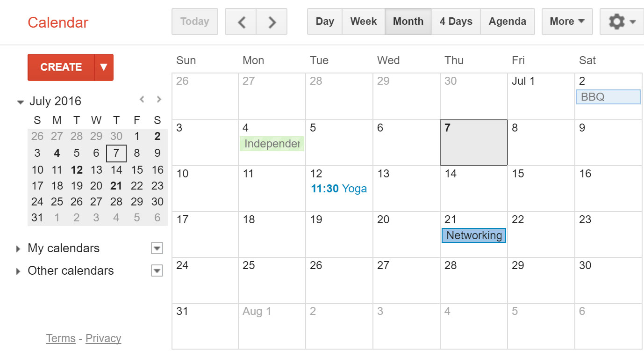Expand the Other calendars list
This screenshot has width=644, height=351.
pyautogui.click(x=18, y=271)
